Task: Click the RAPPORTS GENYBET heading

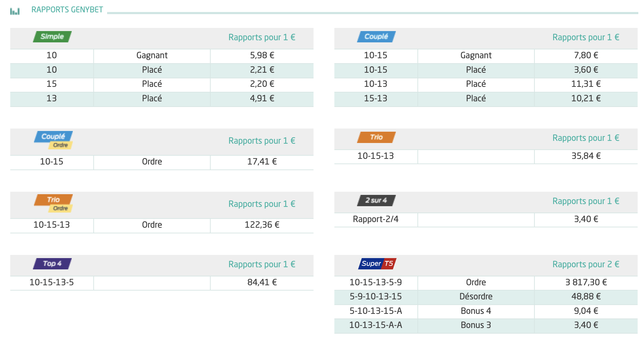Action: [67, 10]
